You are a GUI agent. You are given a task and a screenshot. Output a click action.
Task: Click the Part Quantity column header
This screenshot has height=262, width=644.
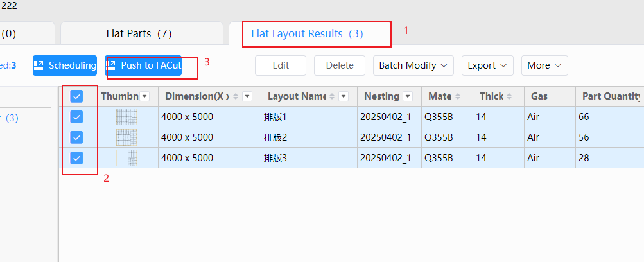pos(611,96)
